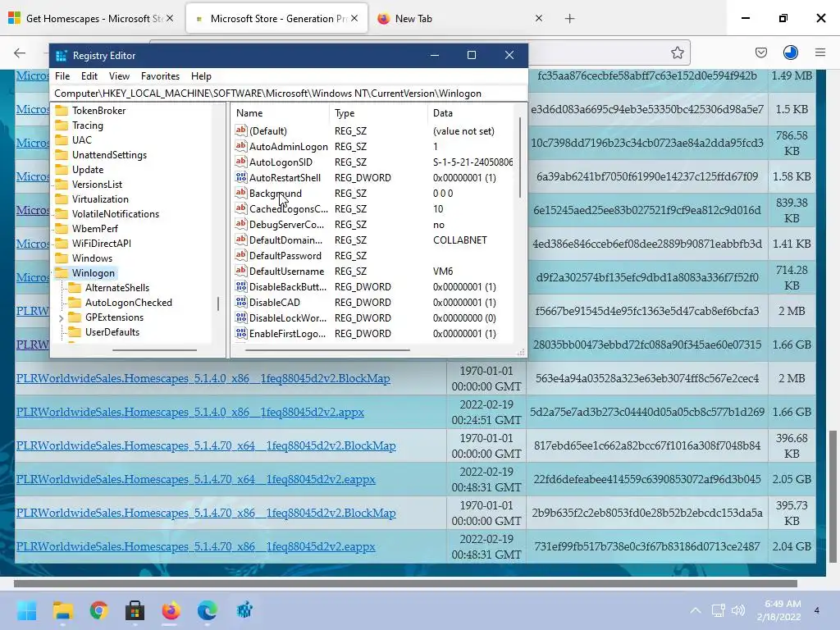Viewport: 840px width, 630px height.
Task: Download Homescapes 5.1.4.0 x86 appx link
Action: pos(190,412)
